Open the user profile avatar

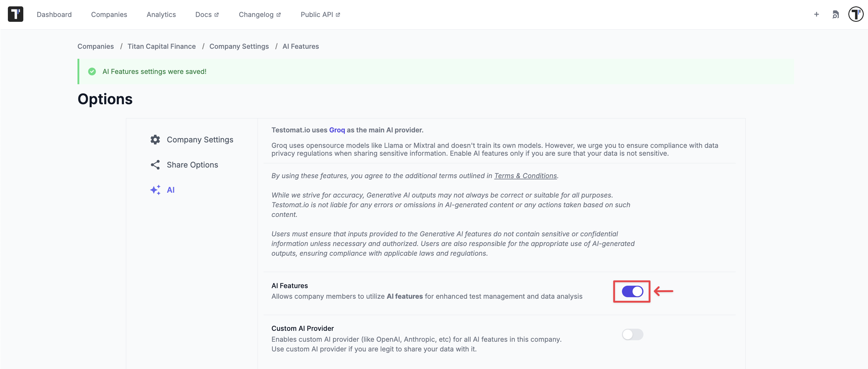click(x=856, y=14)
